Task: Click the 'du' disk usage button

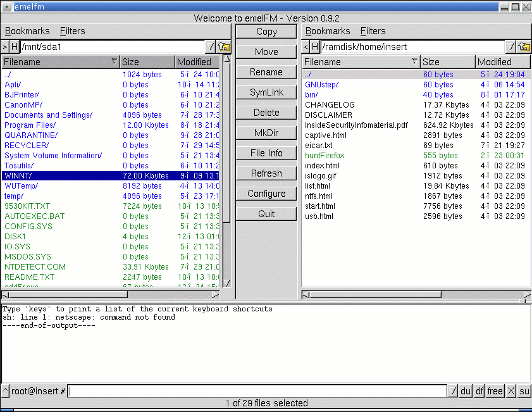Action: click(465, 391)
